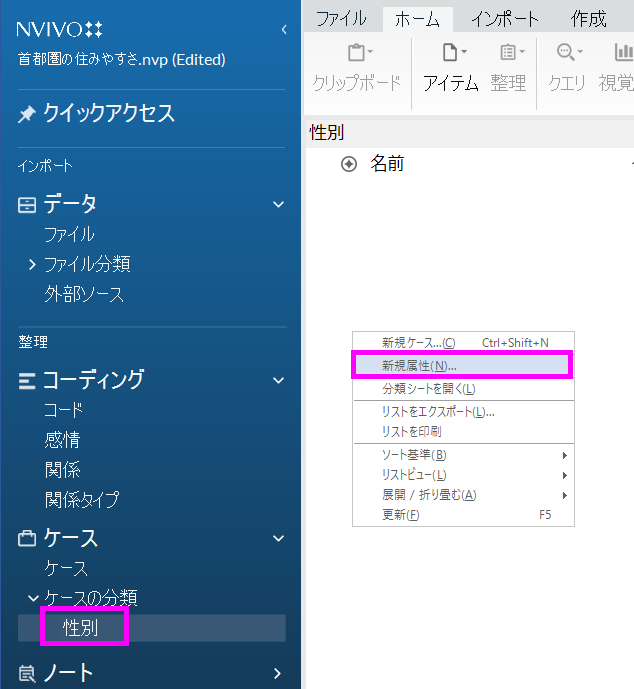Expand the ファイル分類 tree node

pos(33,264)
